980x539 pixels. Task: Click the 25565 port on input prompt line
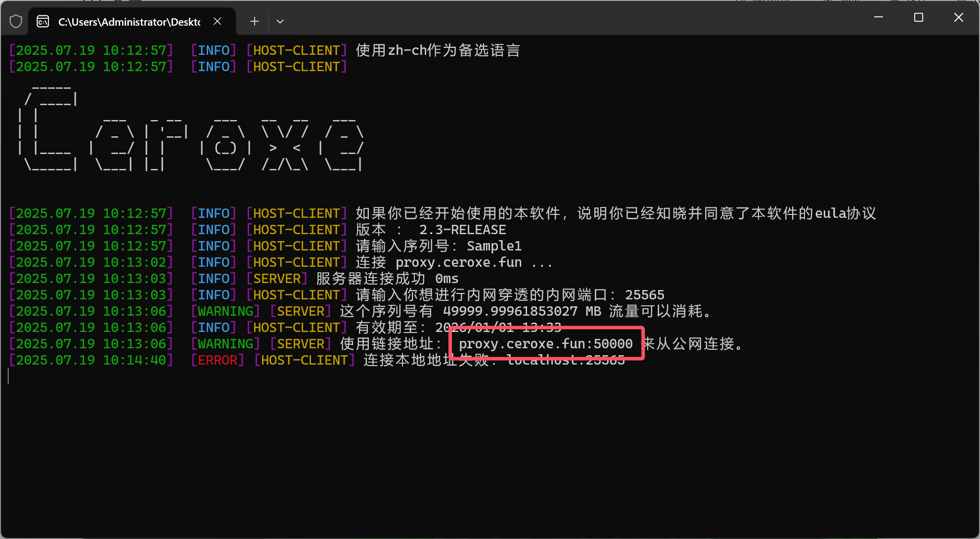click(x=644, y=295)
